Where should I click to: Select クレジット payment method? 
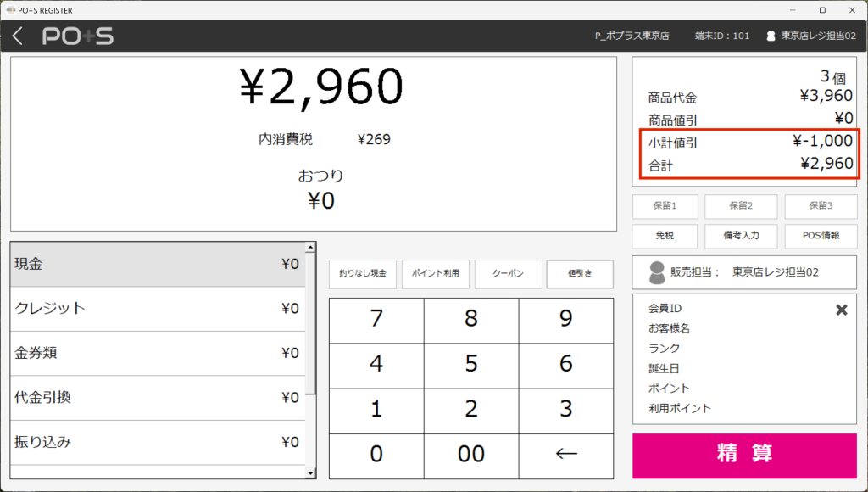158,309
